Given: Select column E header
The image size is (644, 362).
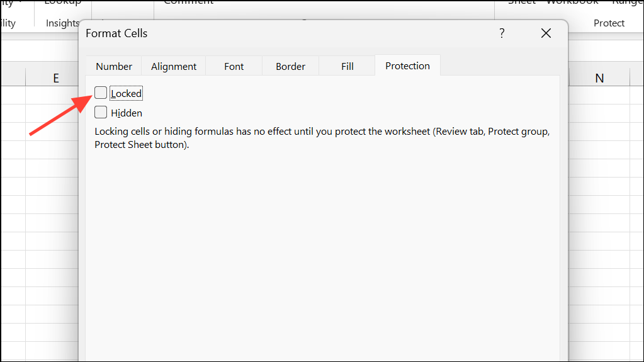Looking at the screenshot, I should (55, 78).
